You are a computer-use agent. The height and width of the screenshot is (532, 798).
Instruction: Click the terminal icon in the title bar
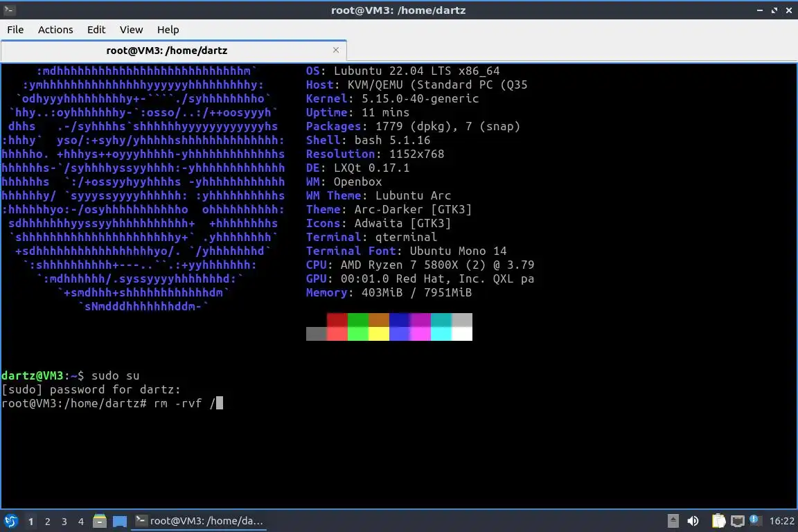8,10
